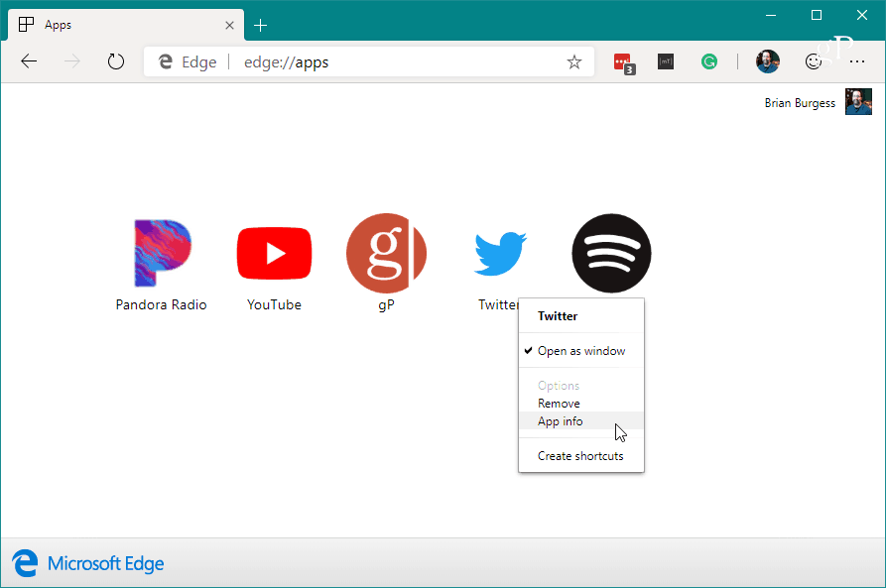This screenshot has width=886, height=588.
Task: Minimize the Edge window
Action: pyautogui.click(x=771, y=15)
